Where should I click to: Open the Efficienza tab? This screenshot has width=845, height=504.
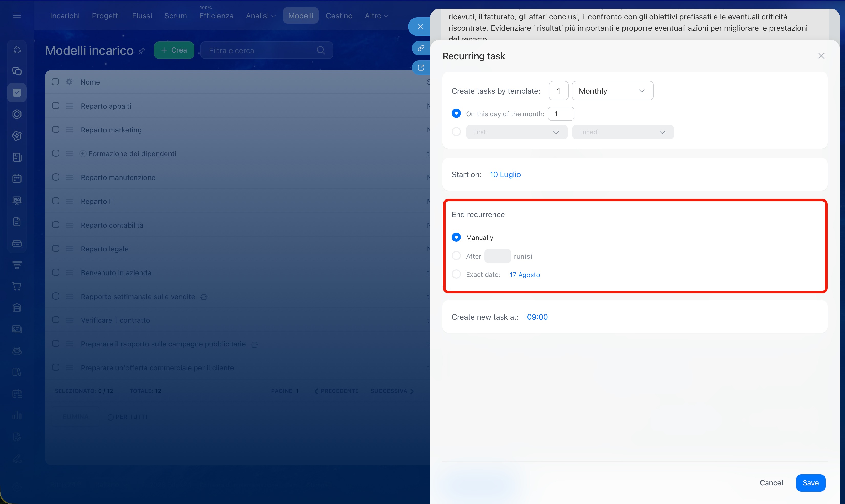click(216, 16)
